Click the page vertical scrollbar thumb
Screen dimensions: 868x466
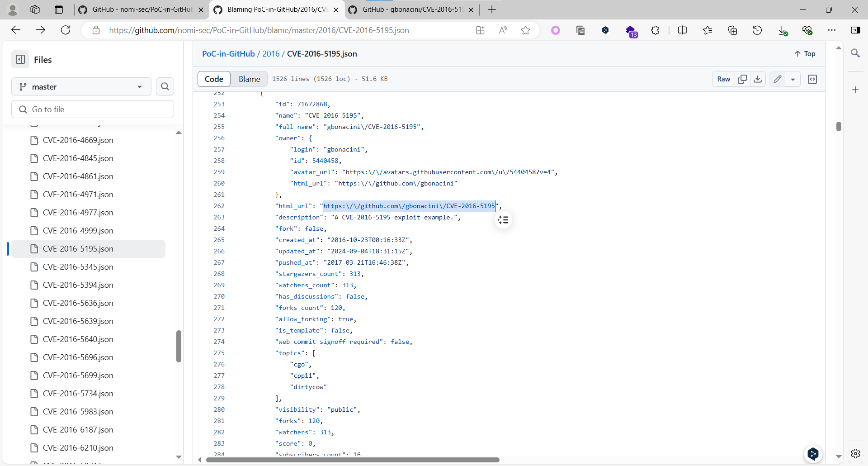(839, 126)
